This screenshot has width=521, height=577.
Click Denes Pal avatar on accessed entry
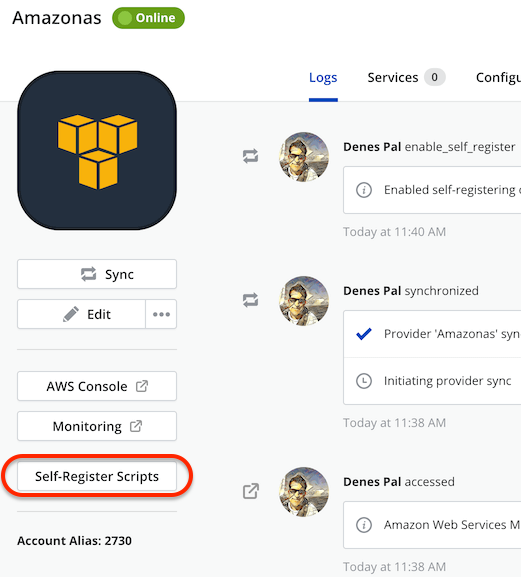point(304,492)
